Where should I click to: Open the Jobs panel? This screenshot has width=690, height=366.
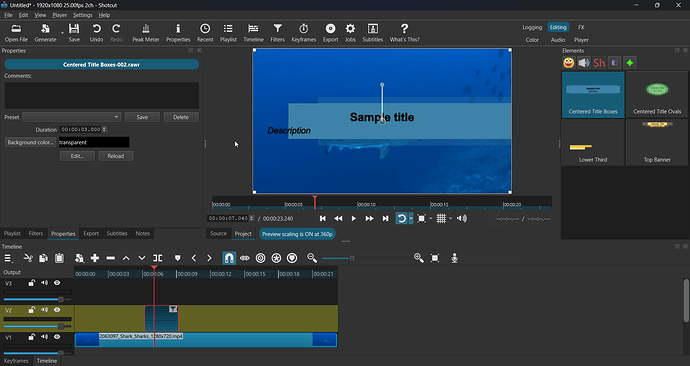click(x=350, y=33)
